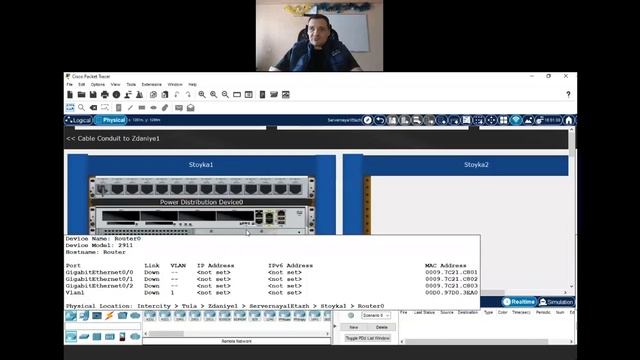Viewport: 640px width, 360px height.
Task: Click the Back arrow in physical toolbar
Action: [x=380, y=120]
